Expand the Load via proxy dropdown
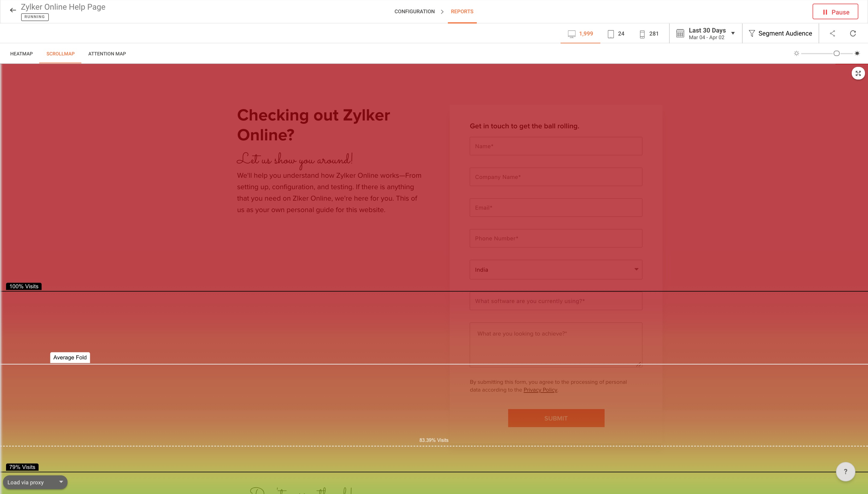 coord(60,482)
